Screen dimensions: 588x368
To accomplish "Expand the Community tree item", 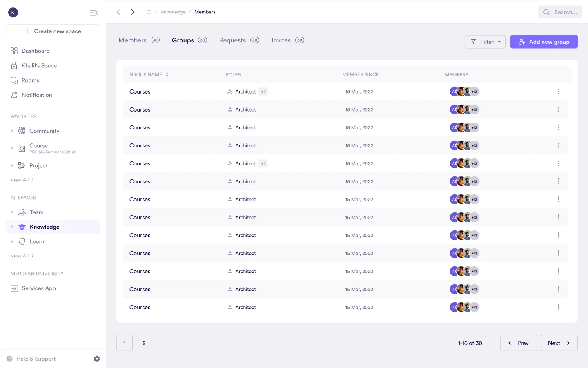I will tap(12, 131).
